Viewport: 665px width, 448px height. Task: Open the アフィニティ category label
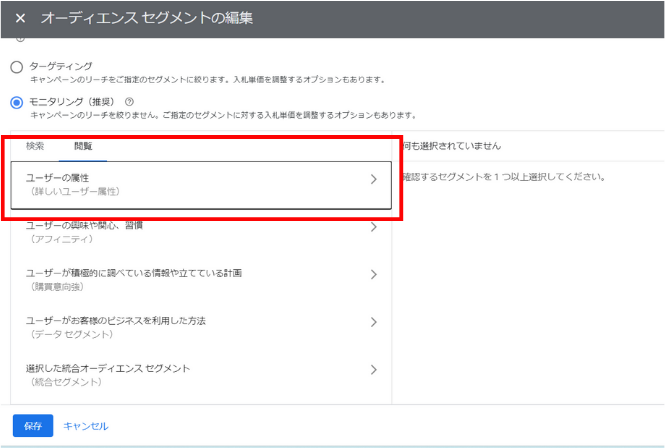click(62, 239)
